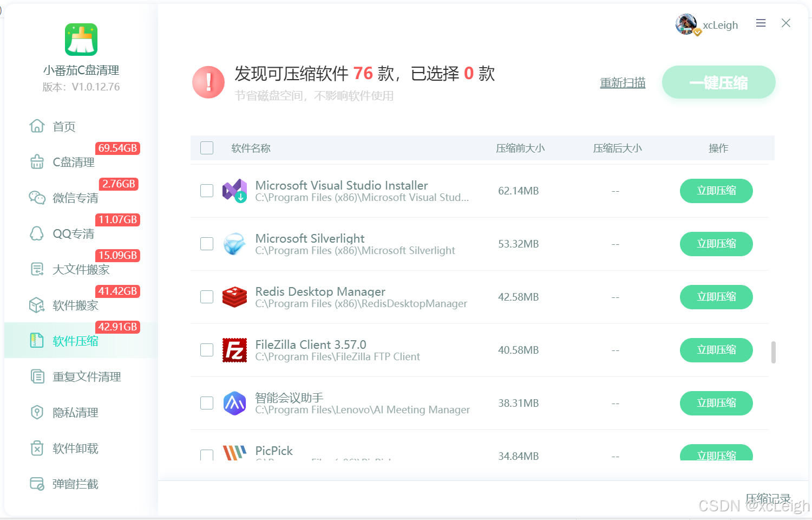This screenshot has width=812, height=520.
Task: Click the trash icon beside 软件卸载
Action: [x=37, y=448]
